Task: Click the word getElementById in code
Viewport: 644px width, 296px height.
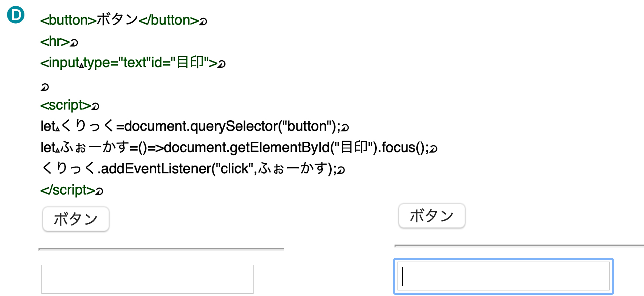Action: pos(280,148)
